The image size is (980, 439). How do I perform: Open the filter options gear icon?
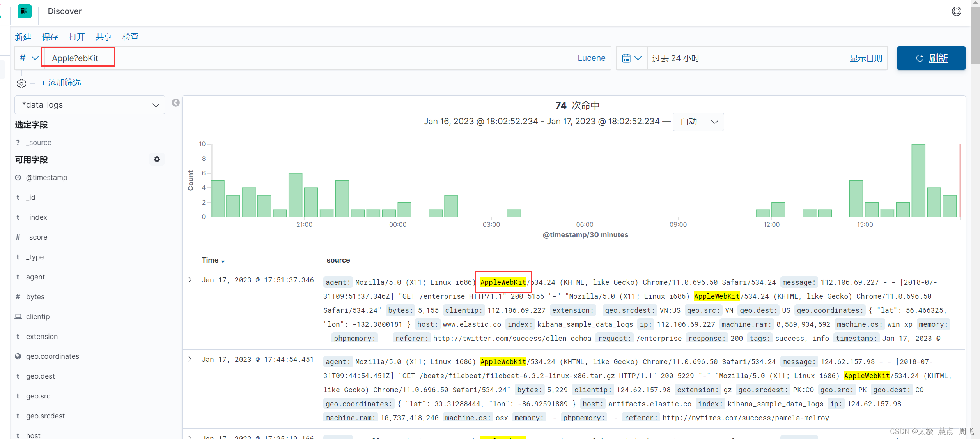point(21,83)
